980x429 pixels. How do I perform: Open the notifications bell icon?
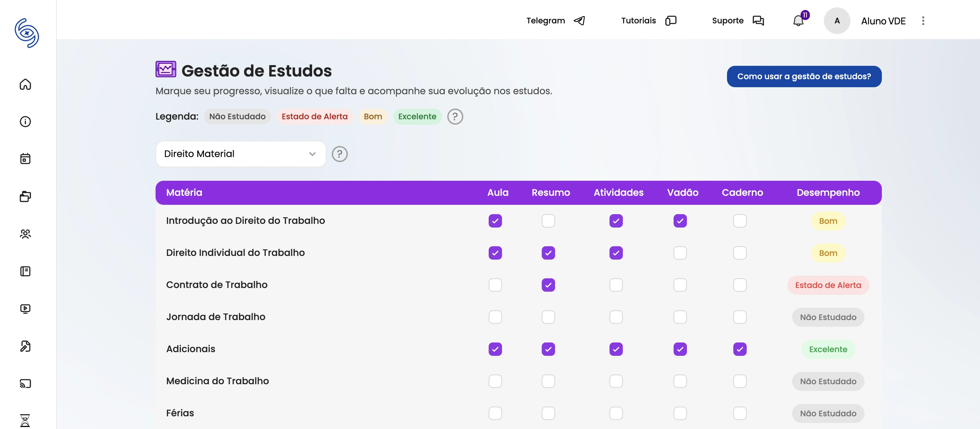pyautogui.click(x=798, y=21)
